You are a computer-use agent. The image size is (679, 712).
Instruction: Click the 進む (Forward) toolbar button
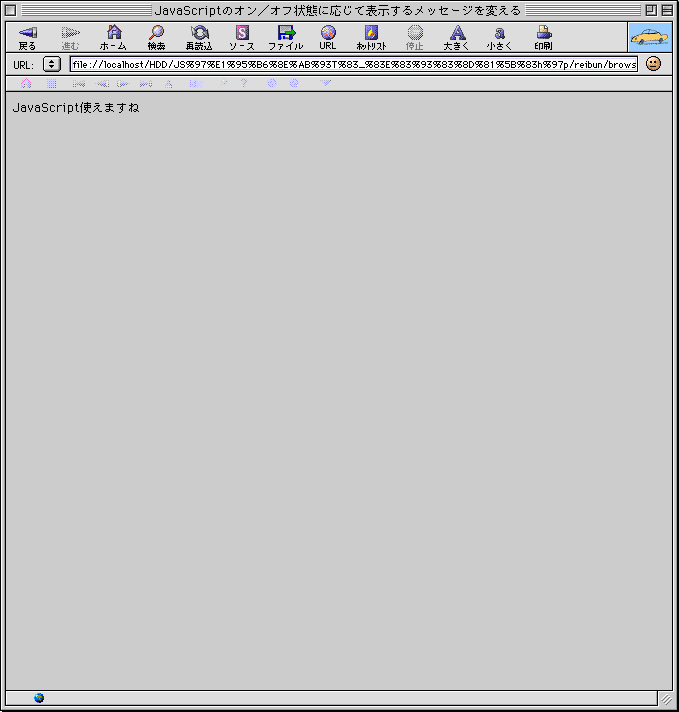[70, 38]
